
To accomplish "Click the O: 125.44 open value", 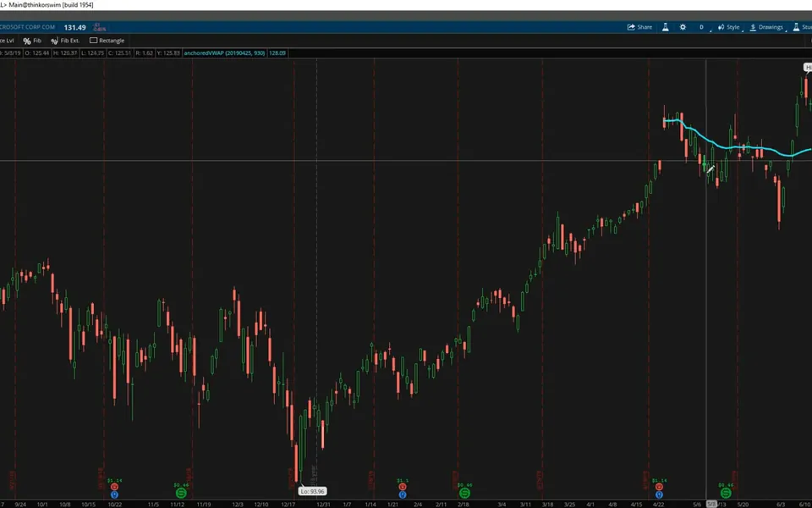I will point(38,52).
